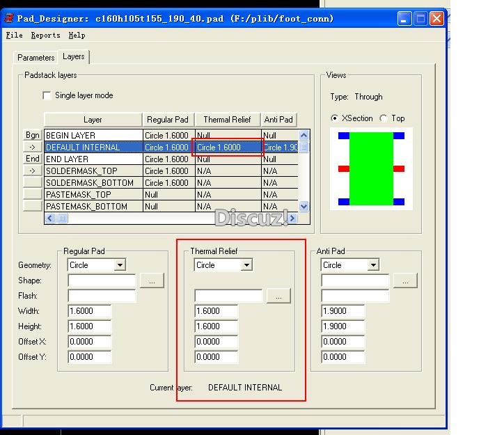Image resolution: width=504 pixels, height=435 pixels.
Task: Click the blank button beside SOLDERMASK_BOTTOM row
Action: [33, 182]
